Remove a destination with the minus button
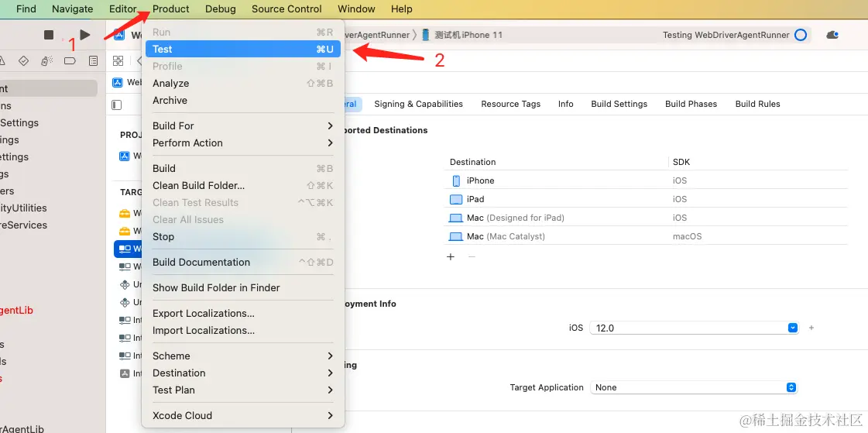The image size is (868, 433). click(x=472, y=257)
